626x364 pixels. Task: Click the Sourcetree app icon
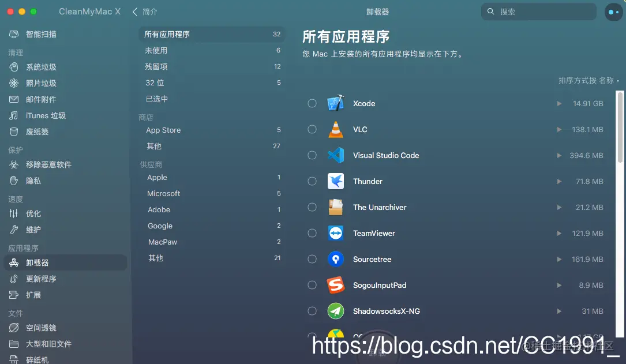click(336, 259)
